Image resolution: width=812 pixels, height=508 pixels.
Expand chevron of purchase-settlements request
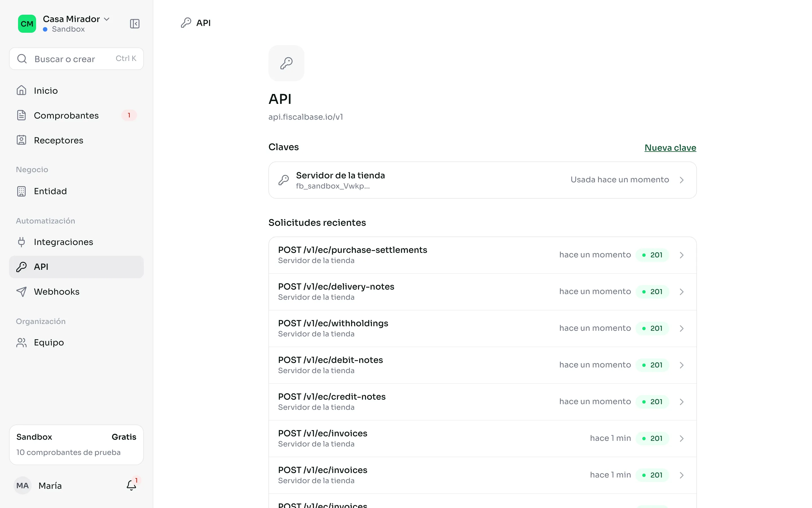coord(681,255)
